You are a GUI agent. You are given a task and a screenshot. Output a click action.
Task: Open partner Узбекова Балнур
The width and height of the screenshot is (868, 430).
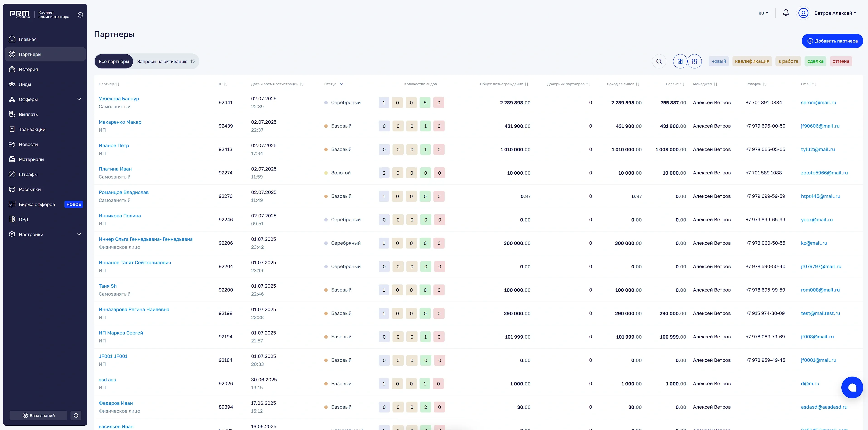pos(119,98)
